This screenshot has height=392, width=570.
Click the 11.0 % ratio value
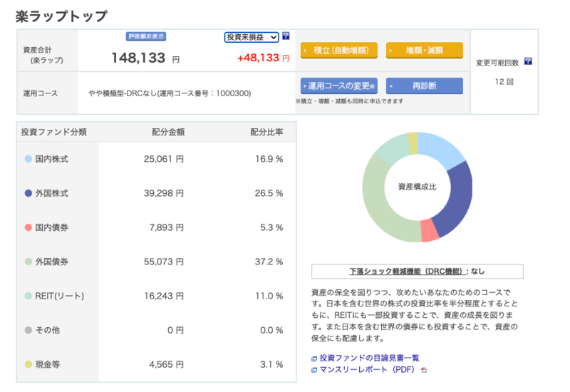[x=269, y=296]
